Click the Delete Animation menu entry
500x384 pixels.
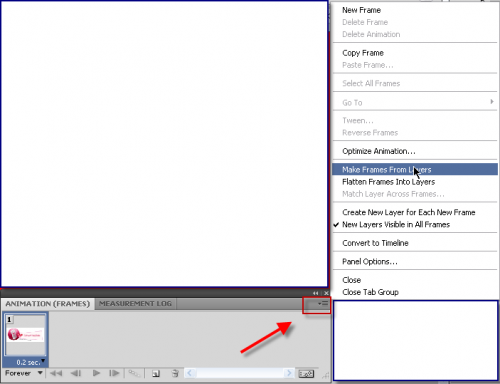[415, 34]
